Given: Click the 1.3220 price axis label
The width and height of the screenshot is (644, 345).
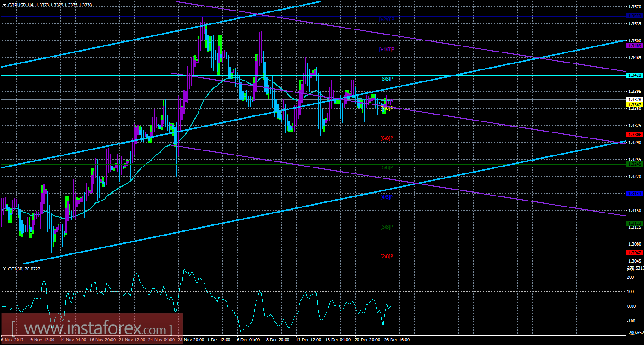Looking at the screenshot, I should click(634, 176).
